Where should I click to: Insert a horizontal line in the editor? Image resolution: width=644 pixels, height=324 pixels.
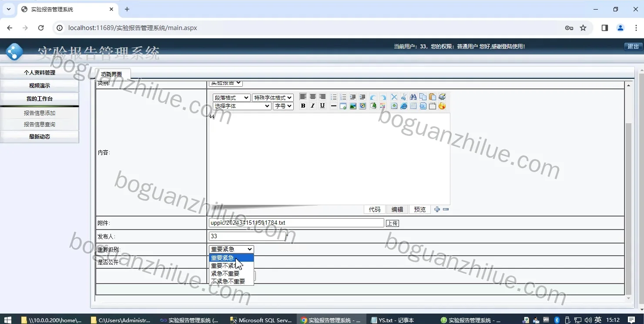(x=333, y=106)
